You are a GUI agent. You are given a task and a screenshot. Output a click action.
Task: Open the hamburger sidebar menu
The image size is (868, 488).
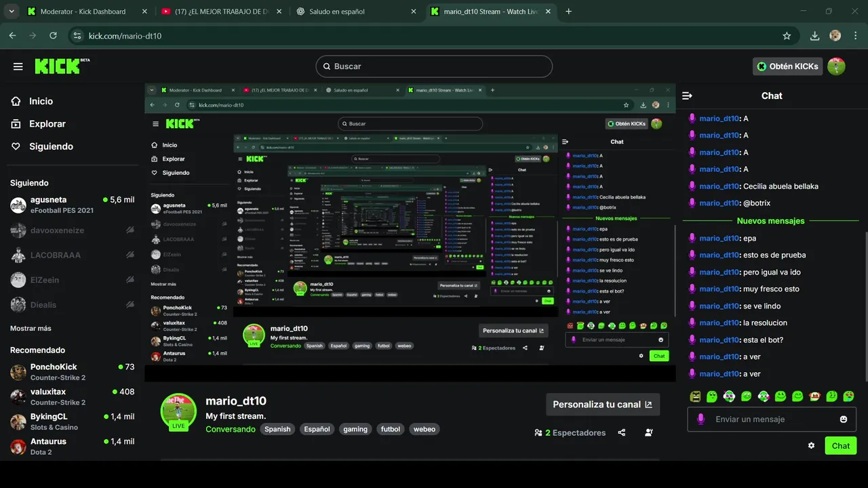18,66
